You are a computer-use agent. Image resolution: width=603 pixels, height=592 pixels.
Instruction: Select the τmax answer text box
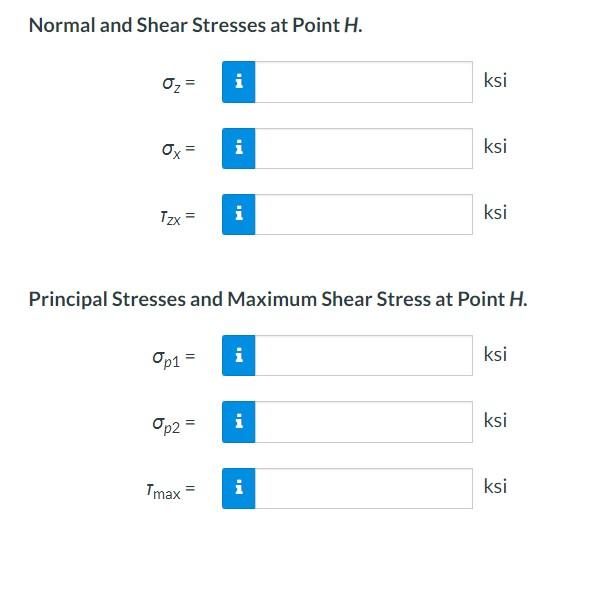(364, 489)
